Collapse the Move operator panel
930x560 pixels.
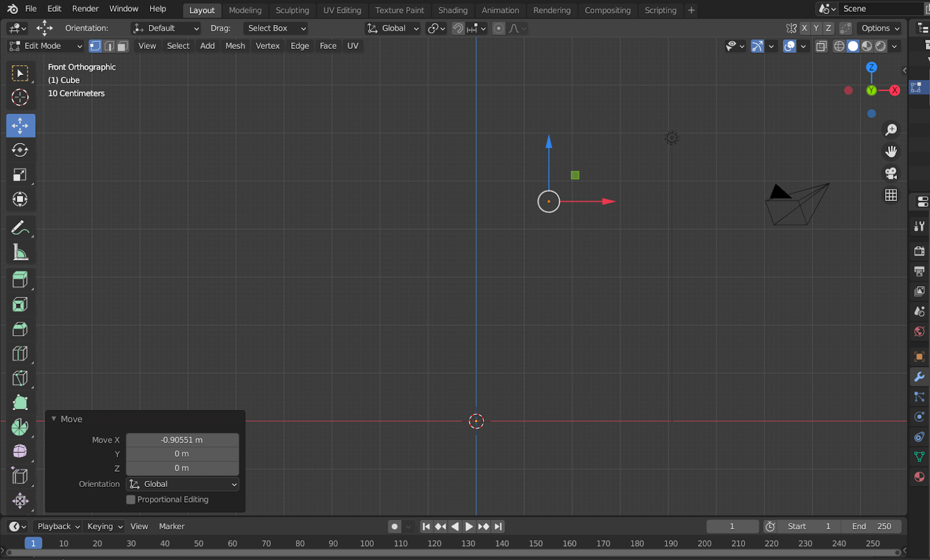(54, 419)
